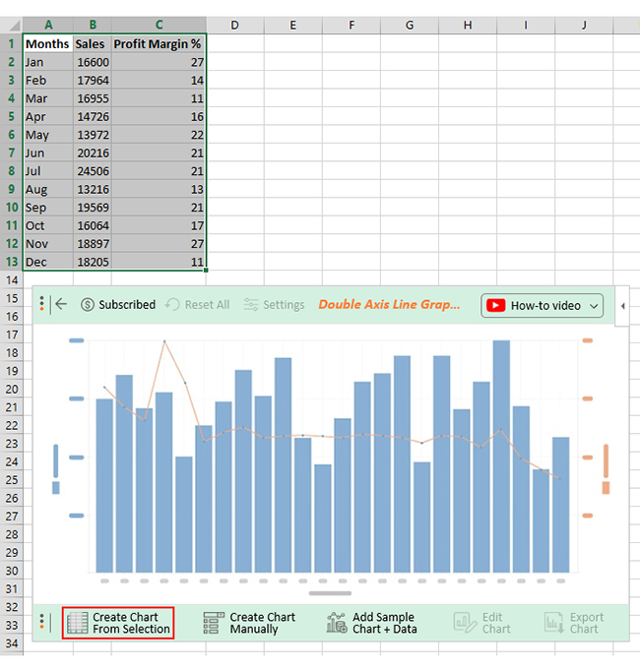640x672 pixels.
Task: Open the Settings sliders icon
Action: (251, 305)
